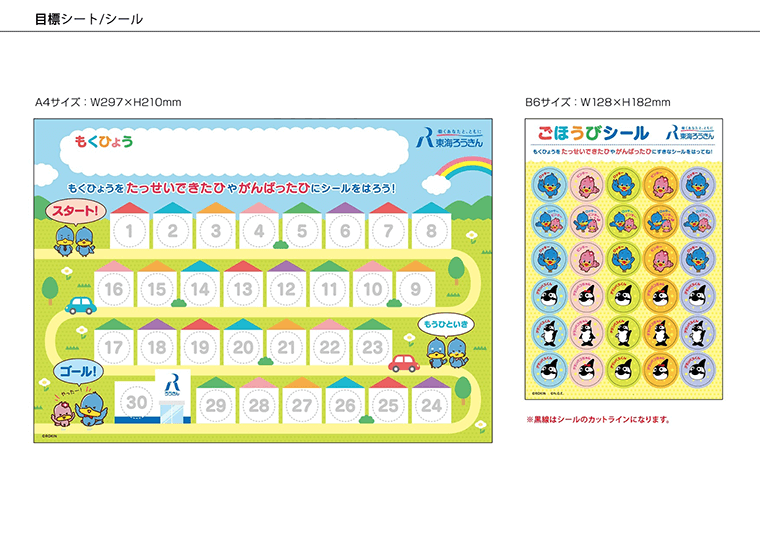Click the rainbow beside the cloud
Image resolution: width=760 pixels, height=551 pixels.
tap(464, 170)
